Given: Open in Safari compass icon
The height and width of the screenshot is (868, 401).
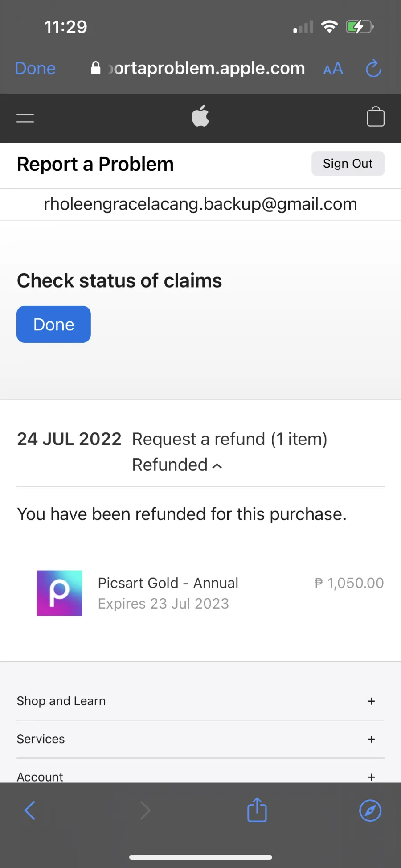Looking at the screenshot, I should click(x=370, y=810).
